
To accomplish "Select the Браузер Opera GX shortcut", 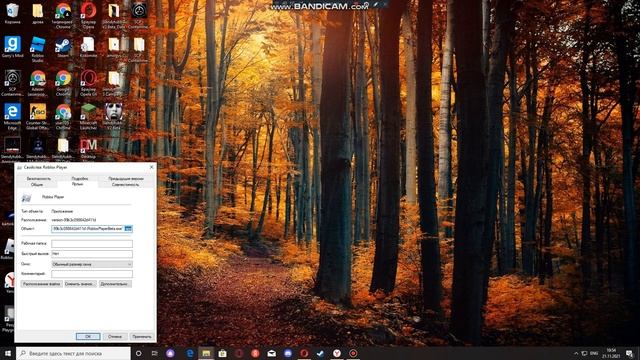I will coord(89,82).
